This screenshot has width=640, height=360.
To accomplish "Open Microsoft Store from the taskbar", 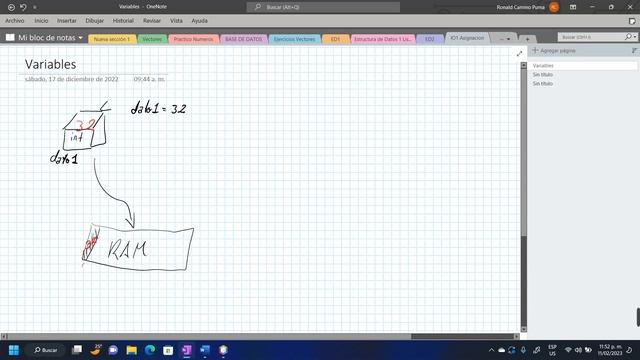I will (x=168, y=350).
